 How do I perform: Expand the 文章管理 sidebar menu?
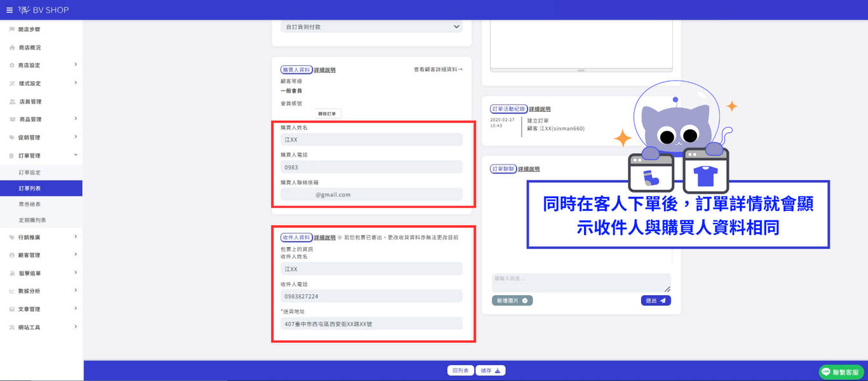coord(41,309)
